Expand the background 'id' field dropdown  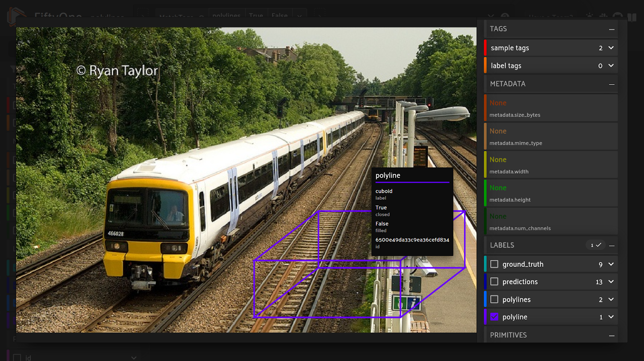pos(134,357)
